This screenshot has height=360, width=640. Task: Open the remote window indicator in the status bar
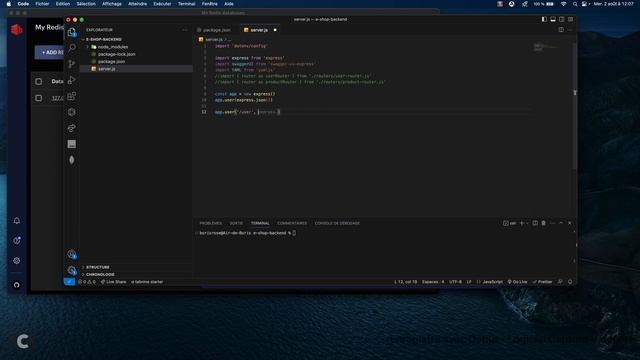[69, 282]
